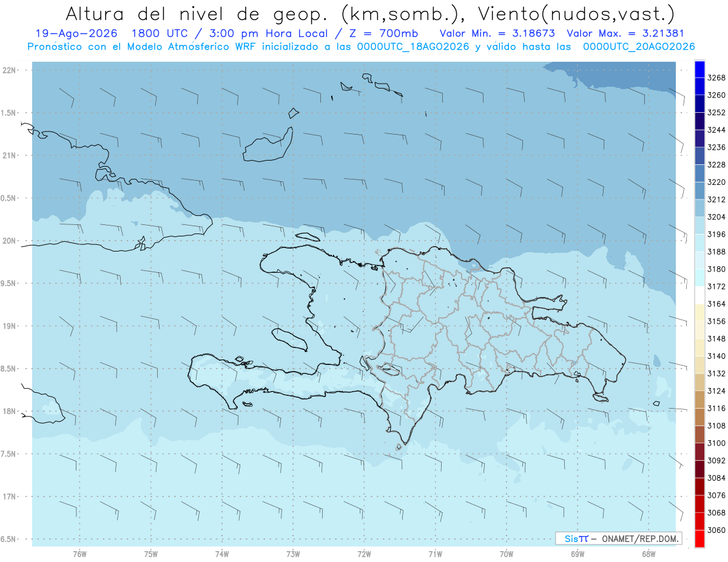Click the '7.5N' latitude label
This screenshot has height=562, width=728.
click(9, 454)
